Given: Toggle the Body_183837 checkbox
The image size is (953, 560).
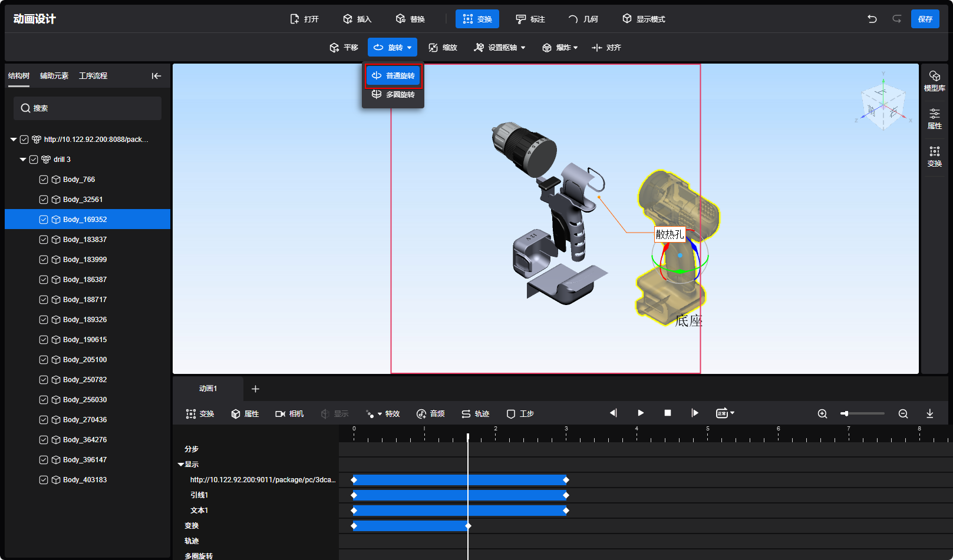Looking at the screenshot, I should (44, 240).
